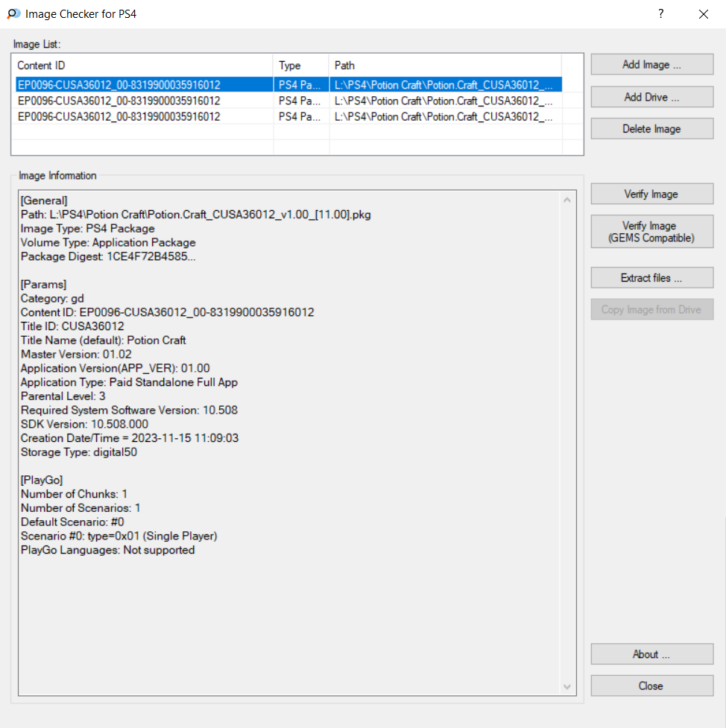
Task: Click the Image Checker app icon in title bar
Action: pos(13,14)
